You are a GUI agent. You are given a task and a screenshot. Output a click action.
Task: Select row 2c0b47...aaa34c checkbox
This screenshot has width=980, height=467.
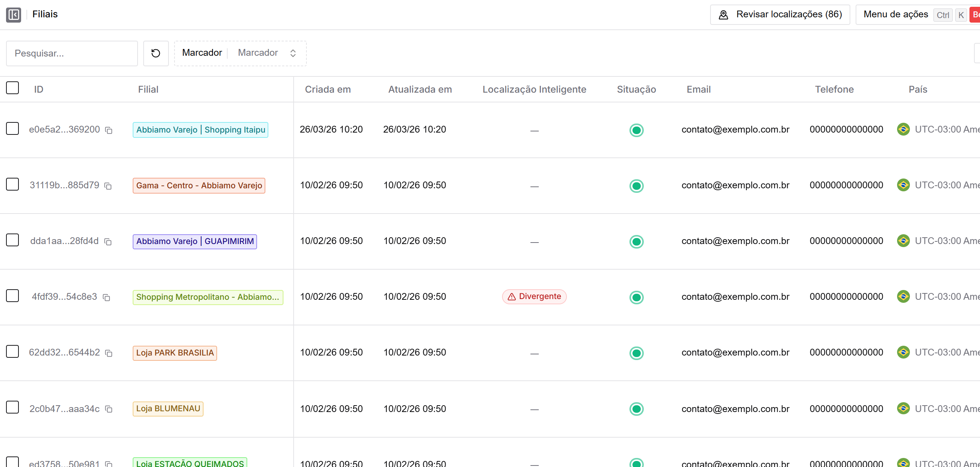[12, 407]
